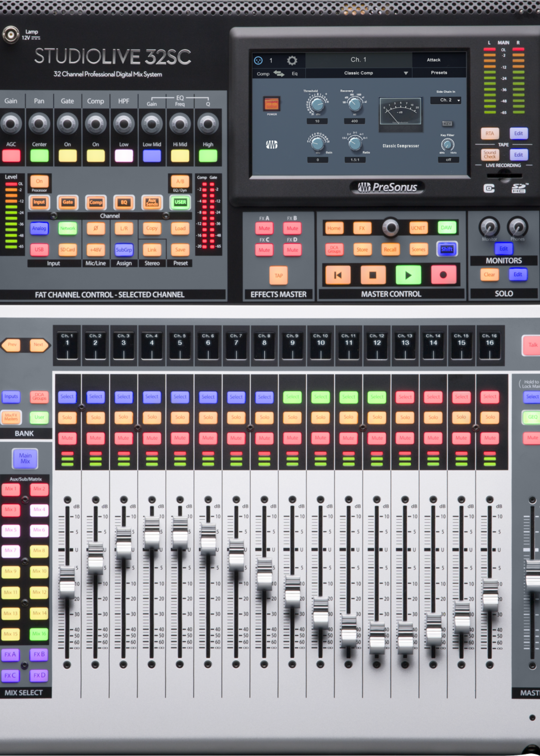Toggle the polarity invert (Ø) button

[96, 228]
